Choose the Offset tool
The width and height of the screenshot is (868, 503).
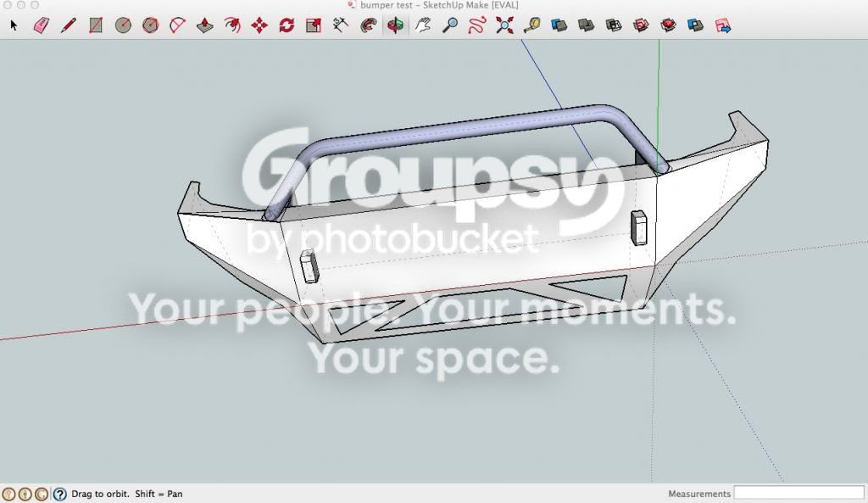[232, 25]
